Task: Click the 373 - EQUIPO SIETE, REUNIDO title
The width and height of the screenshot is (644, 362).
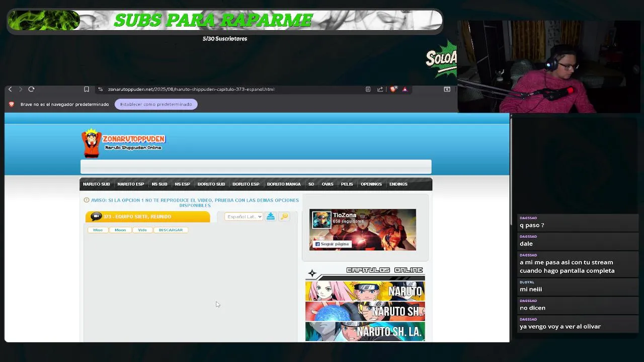Action: coord(137,217)
